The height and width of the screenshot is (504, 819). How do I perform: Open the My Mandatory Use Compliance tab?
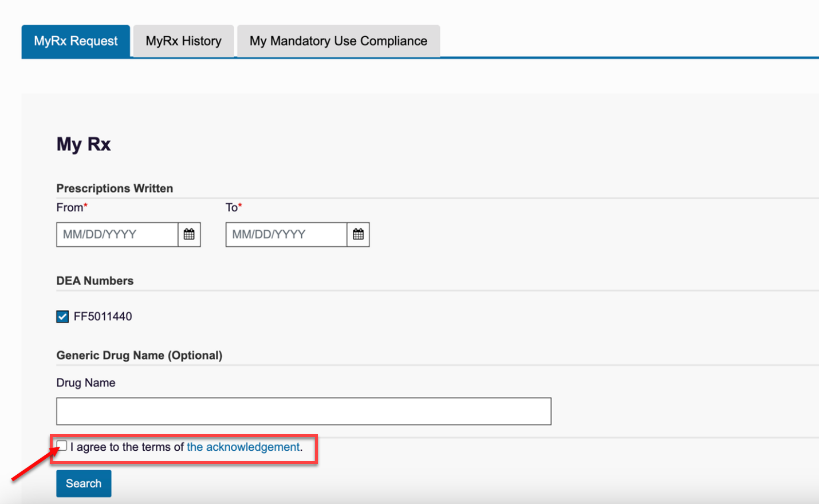point(338,41)
